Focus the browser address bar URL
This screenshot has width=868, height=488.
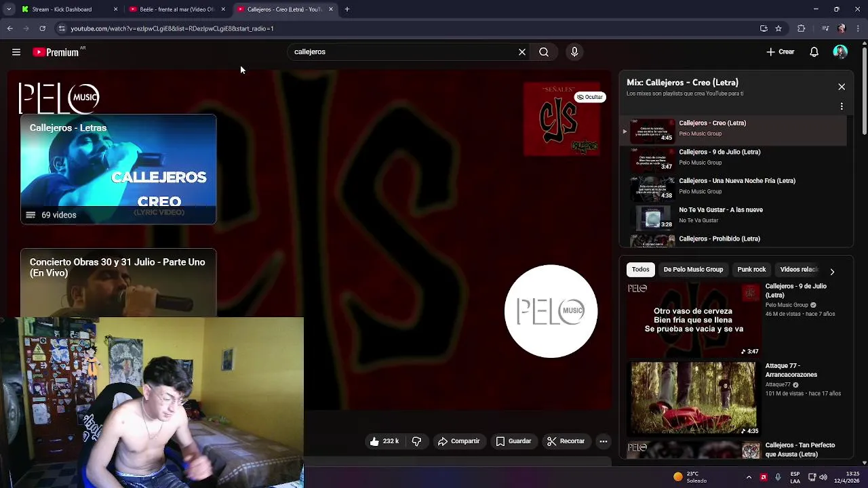(x=172, y=28)
